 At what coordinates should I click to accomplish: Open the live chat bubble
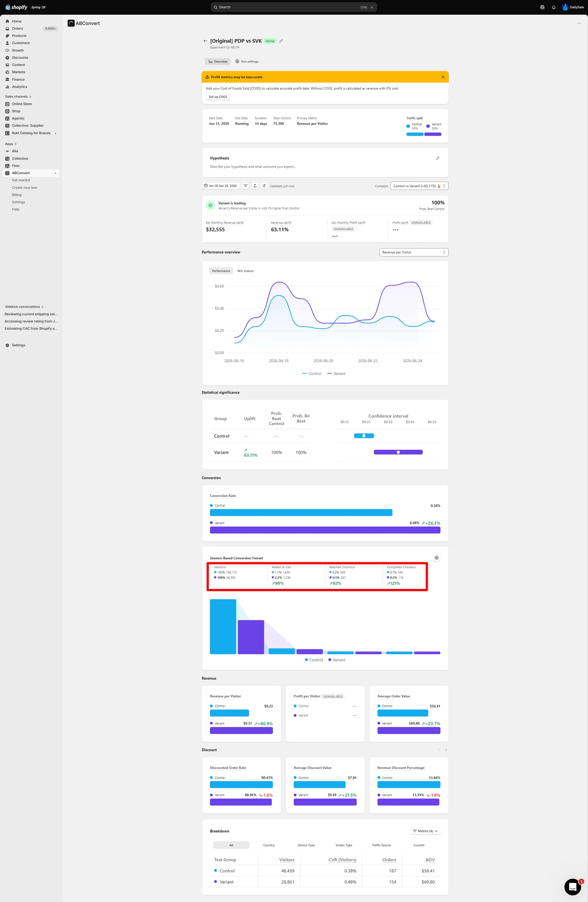[573, 887]
